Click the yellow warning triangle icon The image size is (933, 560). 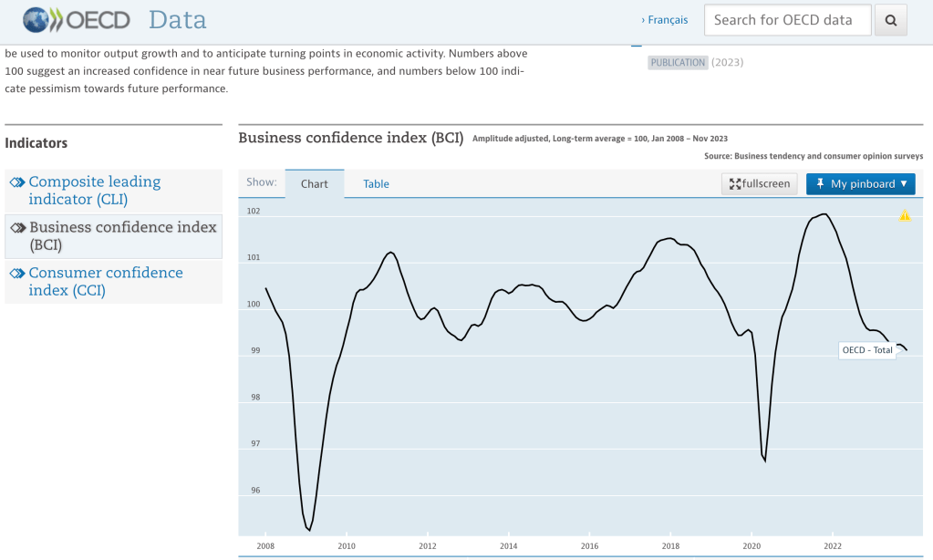[x=905, y=215]
